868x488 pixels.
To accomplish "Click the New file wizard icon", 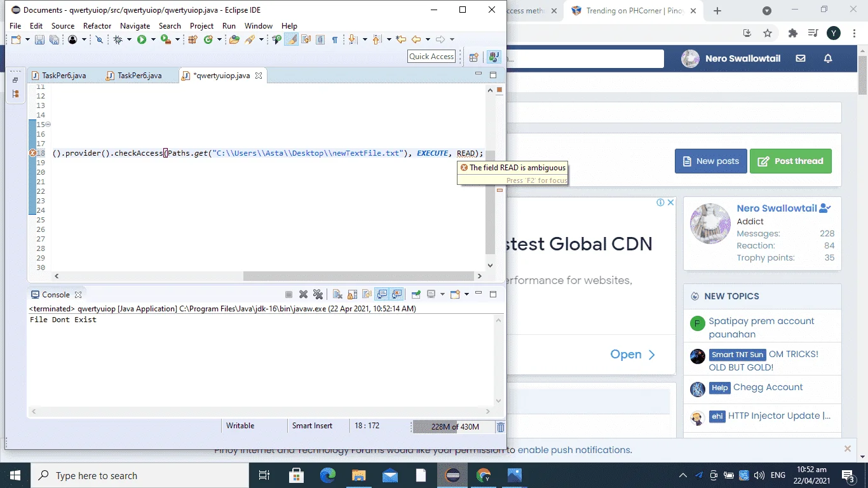I will (16, 39).
